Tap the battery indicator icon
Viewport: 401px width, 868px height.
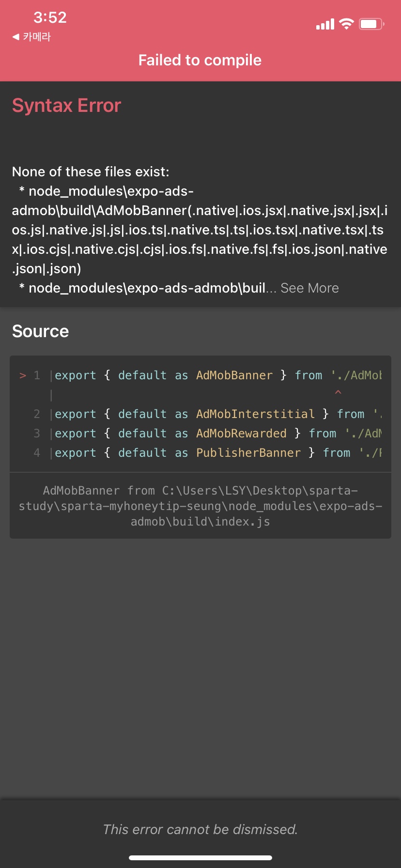click(371, 24)
